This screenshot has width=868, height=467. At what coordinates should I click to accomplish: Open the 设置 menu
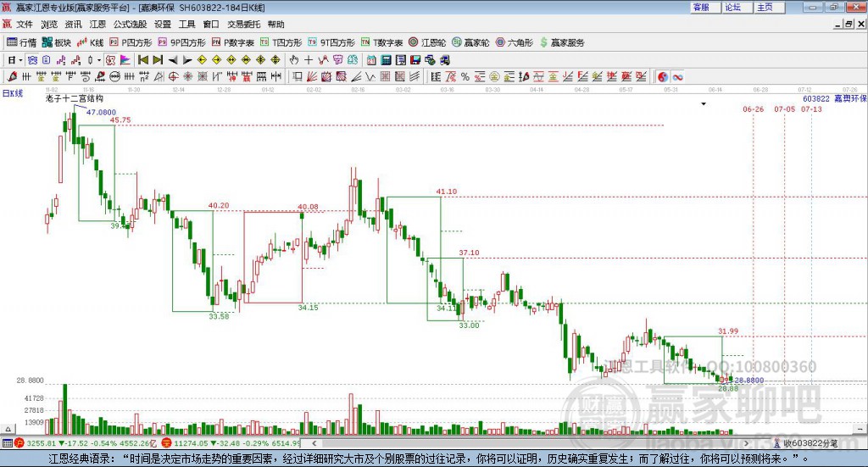tap(162, 25)
